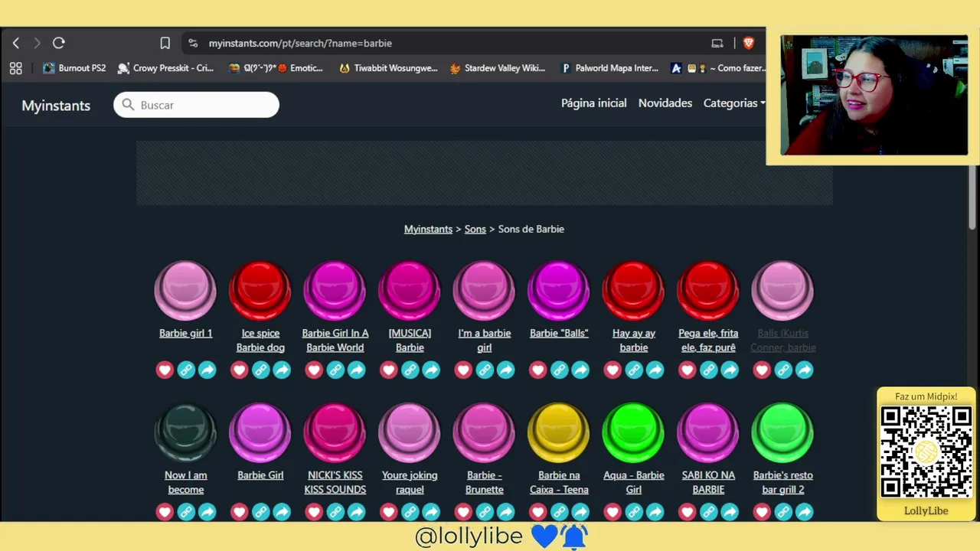Viewport: 980px width, 551px height.
Task: Favorite the SABI KO NA BARBIE sound
Action: pos(688,512)
